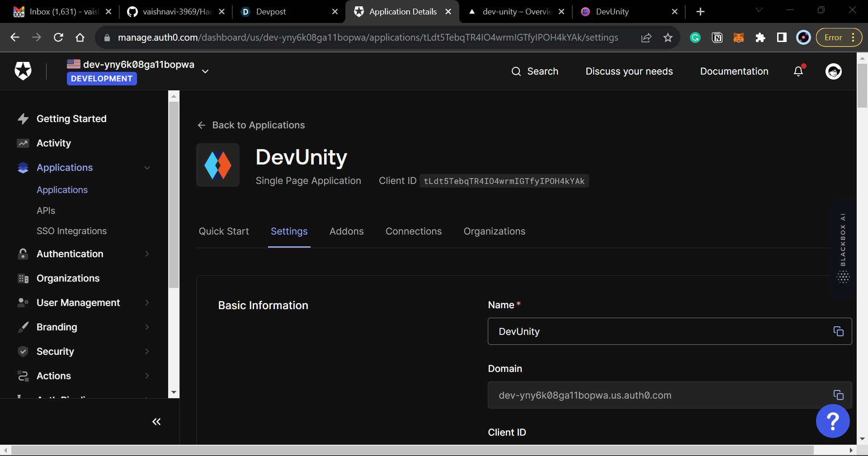Switch to the Gmail Inbox browser tab

(62, 12)
